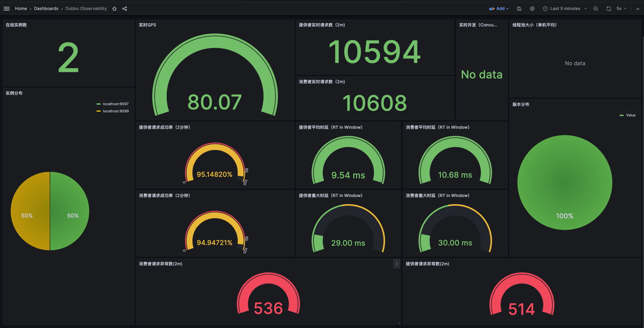The height and width of the screenshot is (328, 644).
Task: Collapse the dashboard top controls bar
Action: tap(638, 8)
